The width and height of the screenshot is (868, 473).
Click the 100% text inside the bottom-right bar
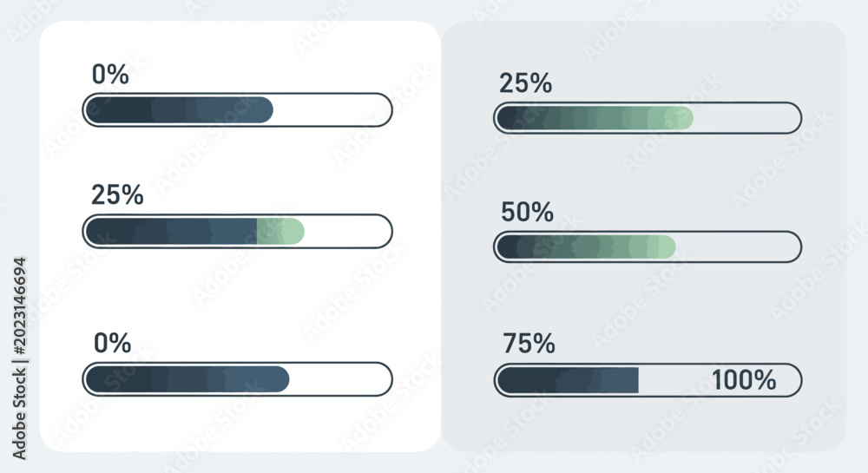pyautogui.click(x=744, y=380)
